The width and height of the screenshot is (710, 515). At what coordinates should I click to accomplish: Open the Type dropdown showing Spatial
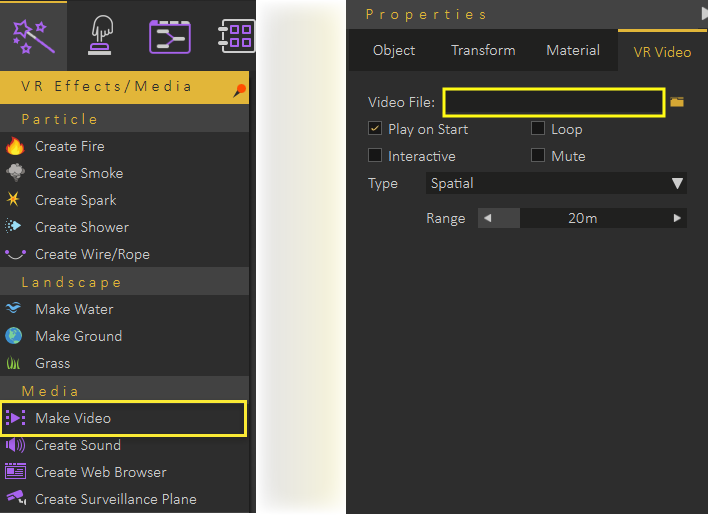click(x=556, y=184)
